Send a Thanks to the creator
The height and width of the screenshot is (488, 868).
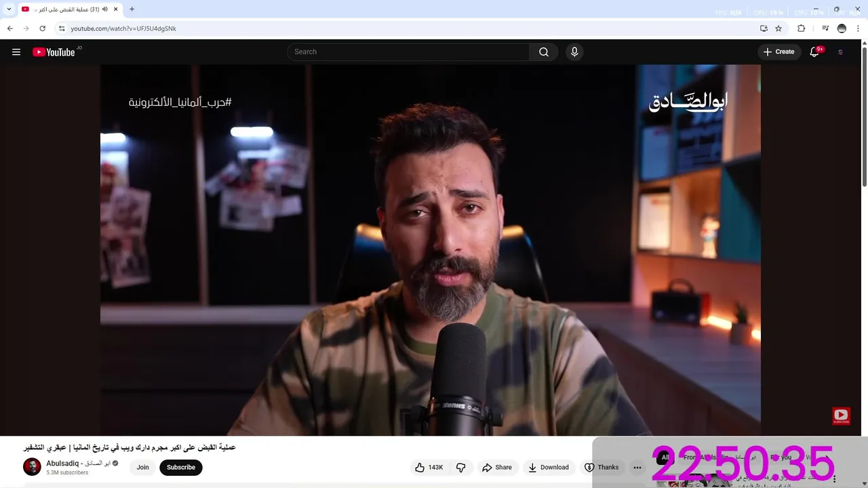click(x=602, y=467)
